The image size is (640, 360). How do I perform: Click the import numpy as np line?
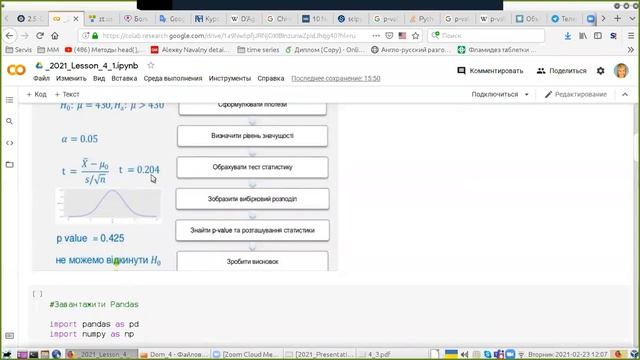point(92,334)
